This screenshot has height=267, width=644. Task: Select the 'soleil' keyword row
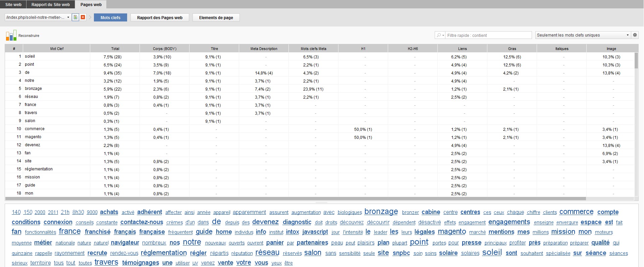[x=320, y=56]
